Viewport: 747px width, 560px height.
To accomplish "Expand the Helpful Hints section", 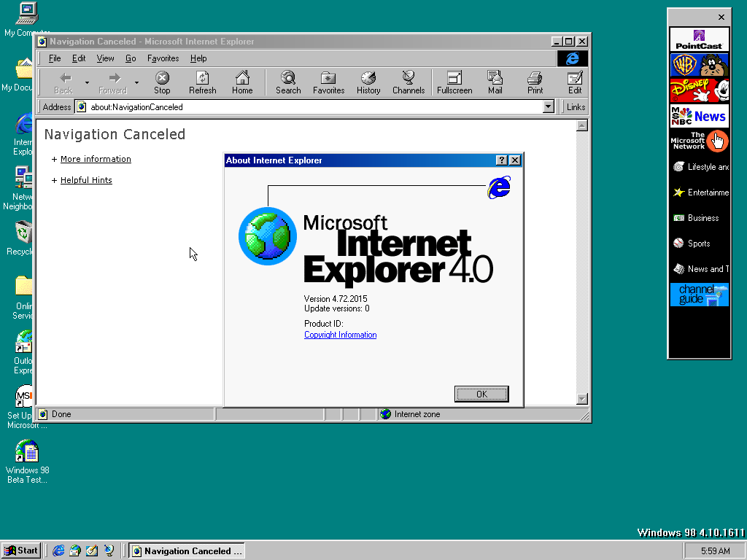I will click(86, 180).
